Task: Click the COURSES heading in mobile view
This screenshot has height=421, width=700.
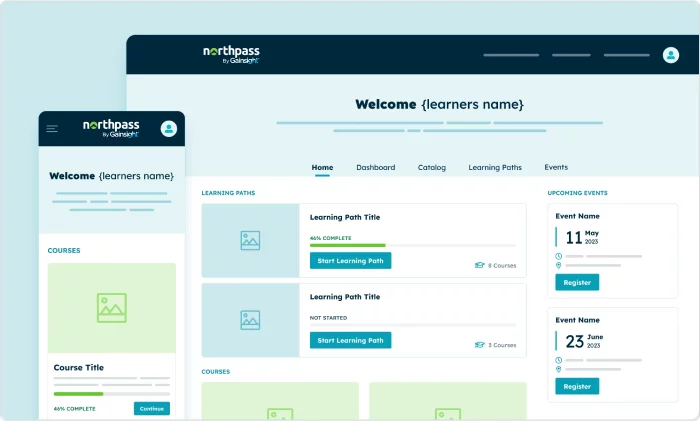Action: tap(64, 250)
